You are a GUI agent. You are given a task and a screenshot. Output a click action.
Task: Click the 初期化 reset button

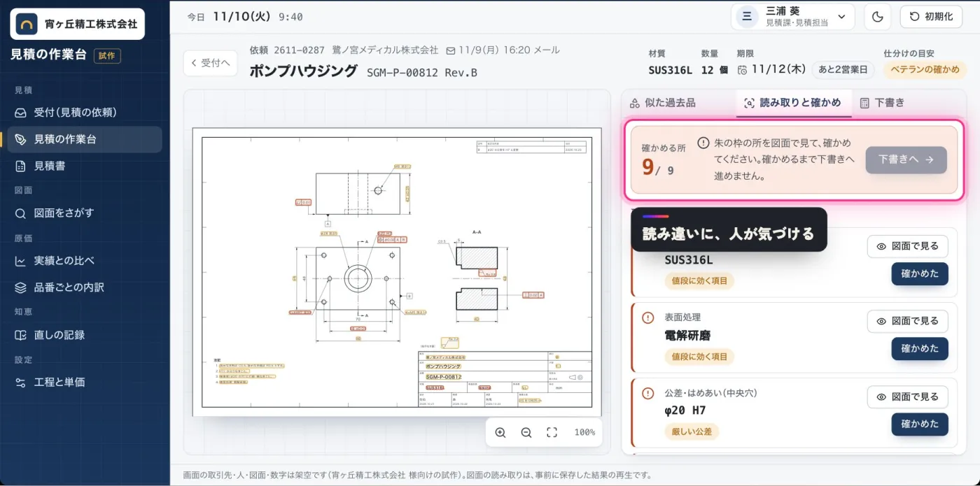(931, 17)
